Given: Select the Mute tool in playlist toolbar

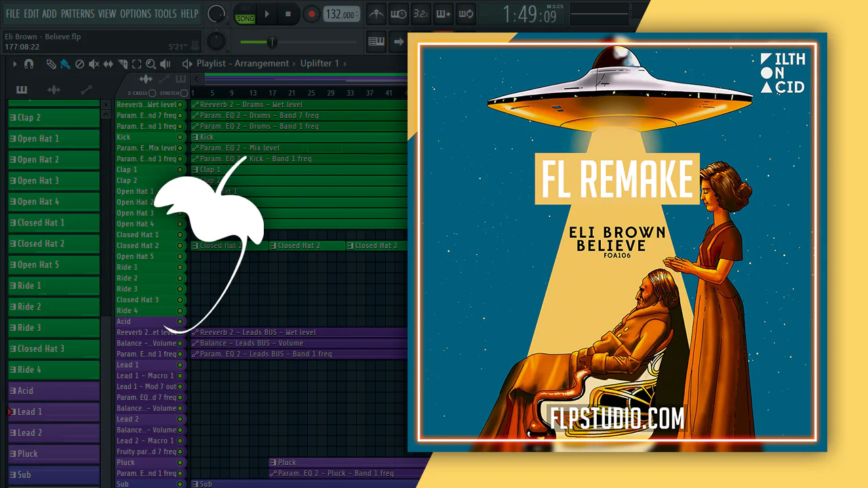Looking at the screenshot, I should (x=94, y=64).
